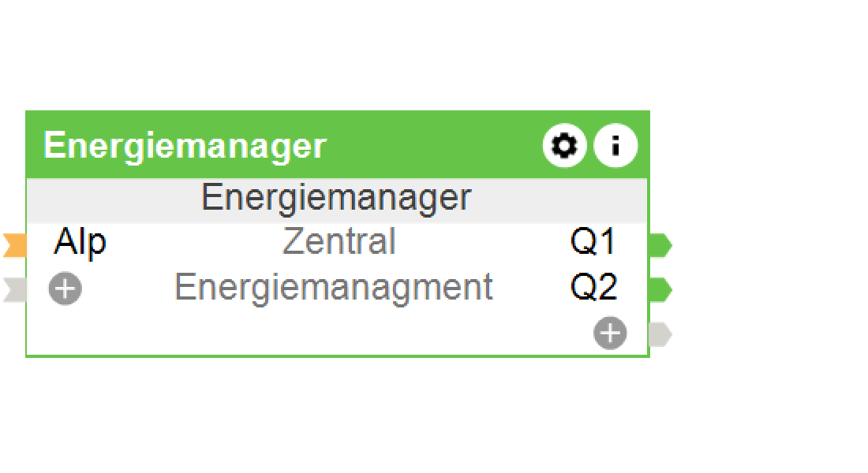The width and height of the screenshot is (868, 473).
Task: Select the white Energiemanager header title
Action: click(x=185, y=147)
